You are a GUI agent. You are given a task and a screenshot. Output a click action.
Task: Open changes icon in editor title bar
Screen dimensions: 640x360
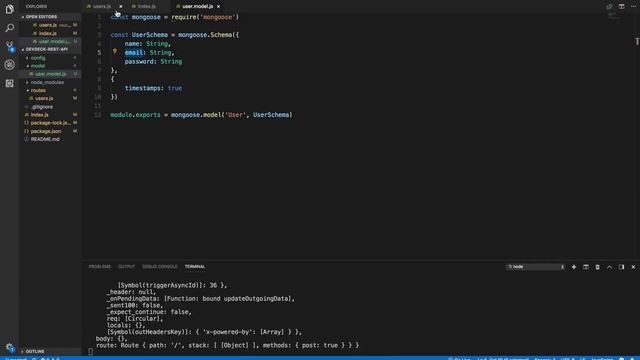pos(609,6)
